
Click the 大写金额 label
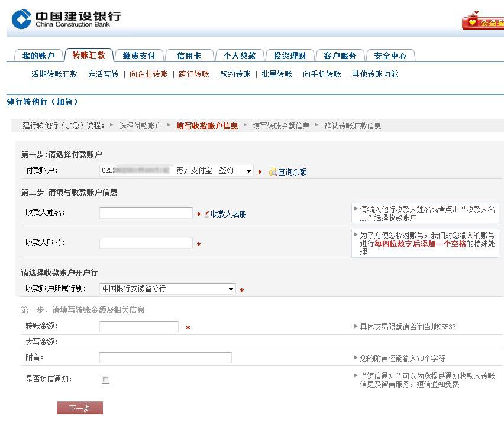click(41, 342)
